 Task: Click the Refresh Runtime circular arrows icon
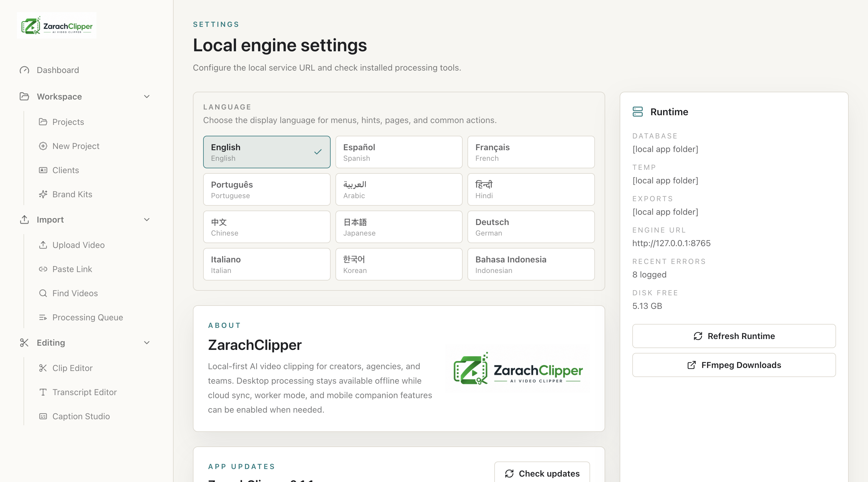click(x=698, y=336)
